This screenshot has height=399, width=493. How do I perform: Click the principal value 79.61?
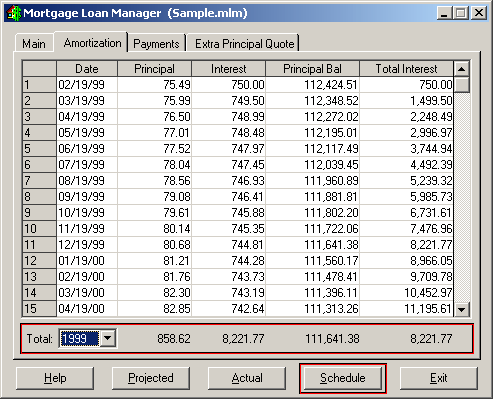coord(154,213)
